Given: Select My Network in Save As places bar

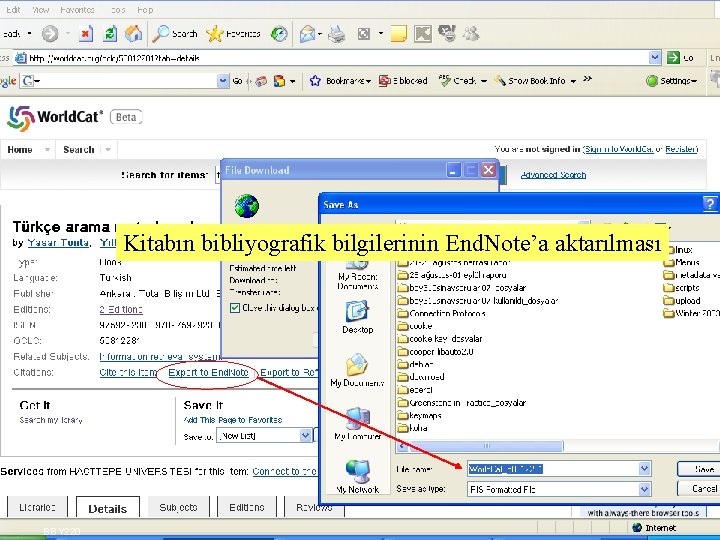Looking at the screenshot, I should (x=357, y=477).
